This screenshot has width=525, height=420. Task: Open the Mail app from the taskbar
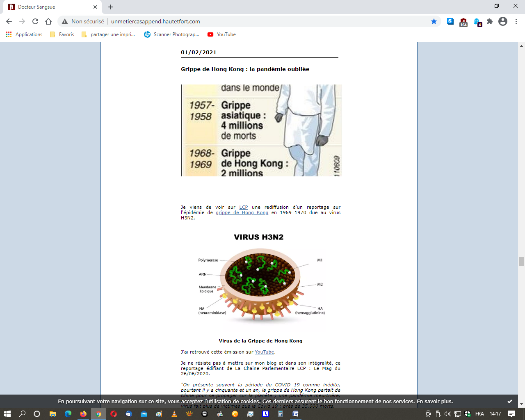coord(144,414)
